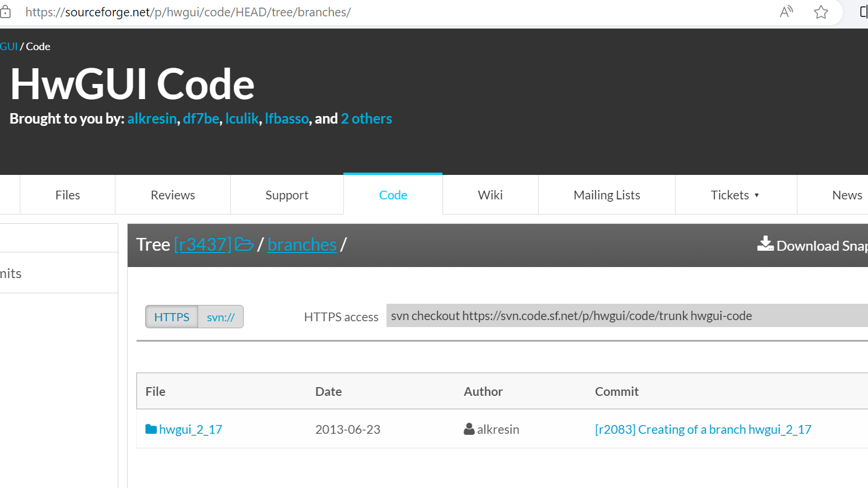Click the 2013-06-23 date cell

(348, 429)
